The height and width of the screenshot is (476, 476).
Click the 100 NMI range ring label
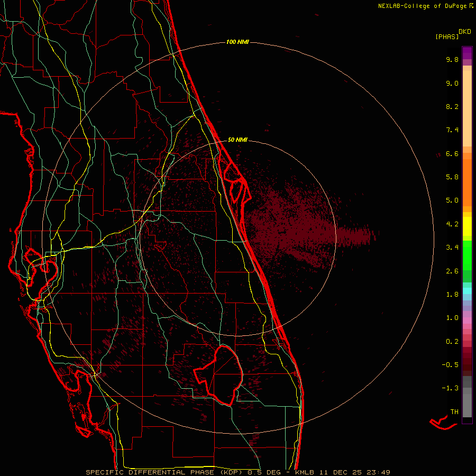[x=237, y=42]
